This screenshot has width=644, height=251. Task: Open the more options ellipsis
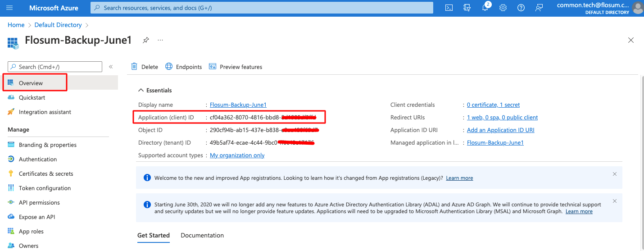(x=160, y=40)
